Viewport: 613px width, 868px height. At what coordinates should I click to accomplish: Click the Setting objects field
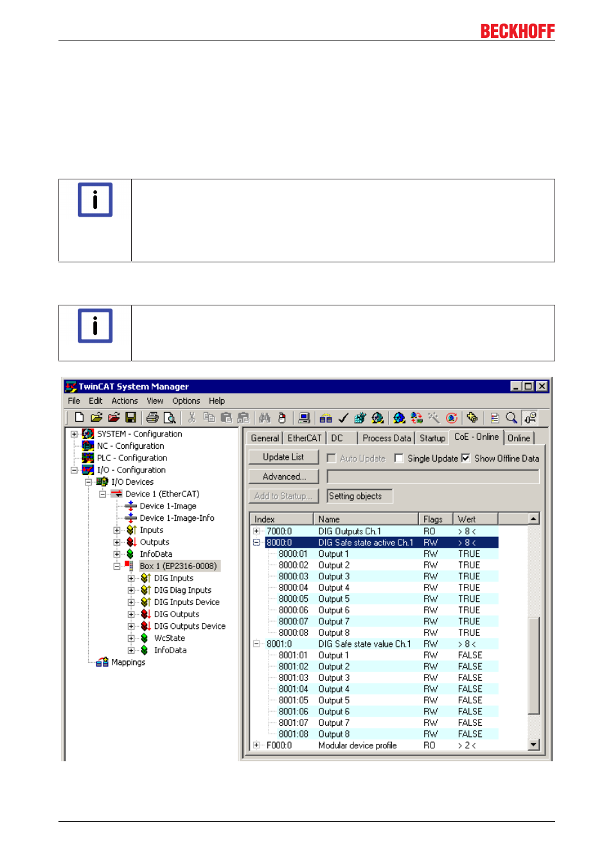pyautogui.click(x=360, y=496)
